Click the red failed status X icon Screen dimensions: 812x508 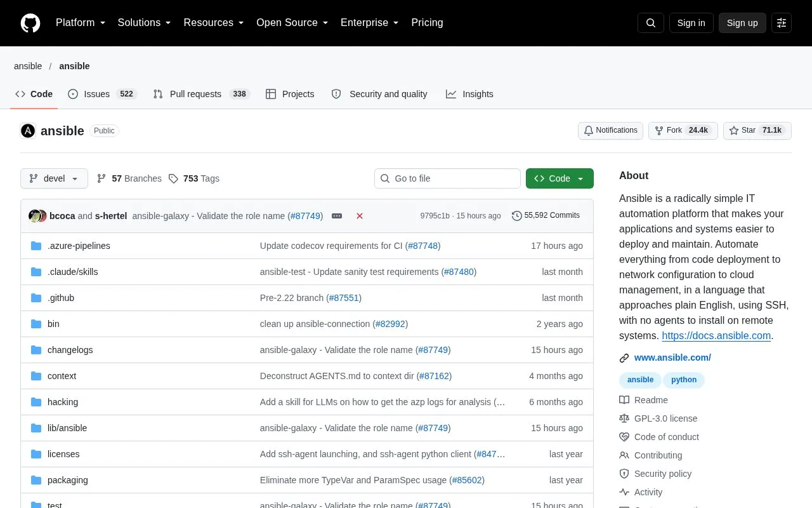click(360, 216)
